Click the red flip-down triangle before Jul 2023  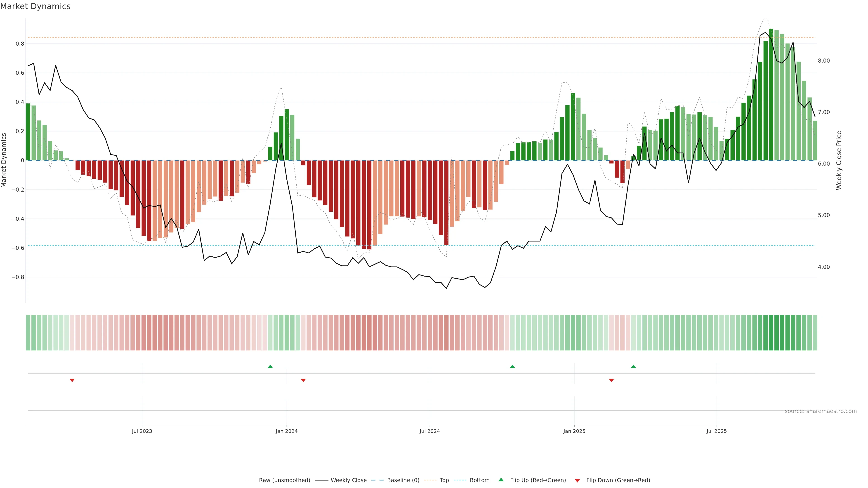pyautogui.click(x=72, y=380)
